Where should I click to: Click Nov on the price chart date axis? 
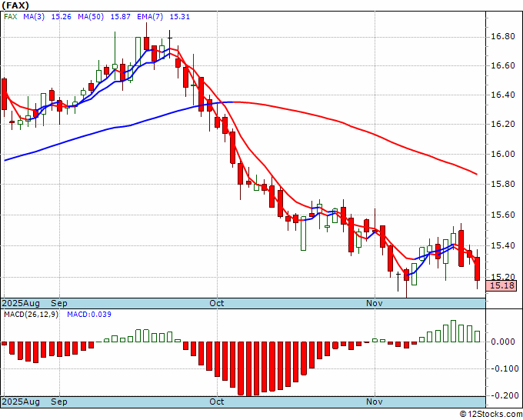[x=374, y=303]
